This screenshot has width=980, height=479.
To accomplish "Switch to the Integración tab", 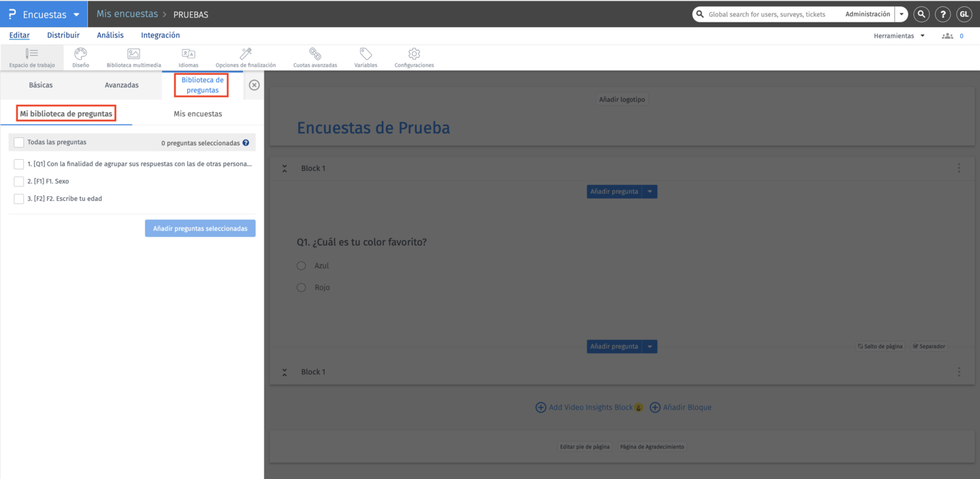I will [x=161, y=35].
